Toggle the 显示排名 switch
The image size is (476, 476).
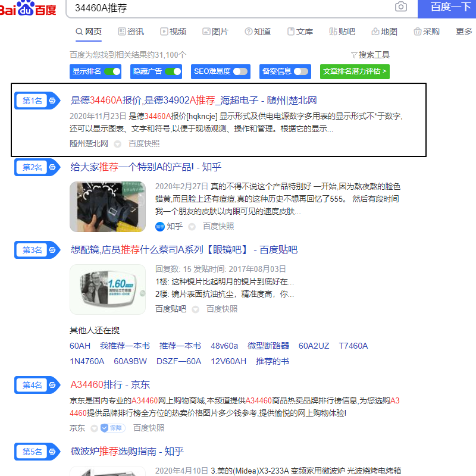pyautogui.click(x=112, y=71)
